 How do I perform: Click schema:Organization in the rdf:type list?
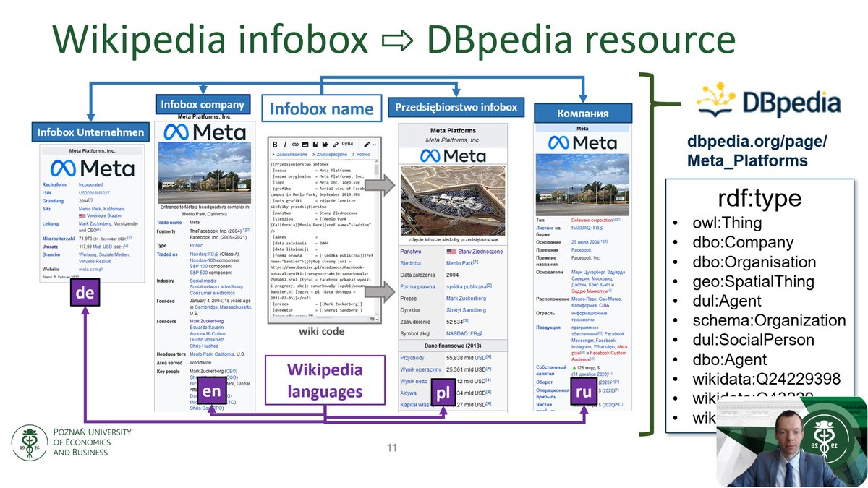pos(768,320)
